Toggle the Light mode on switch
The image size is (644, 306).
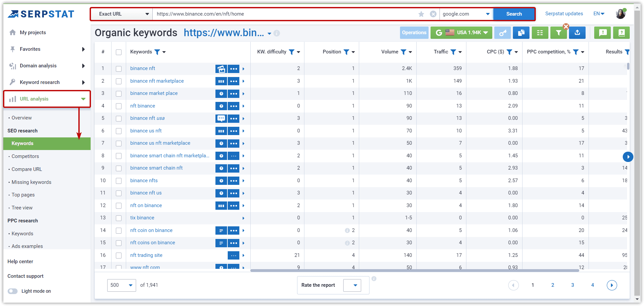click(13, 291)
